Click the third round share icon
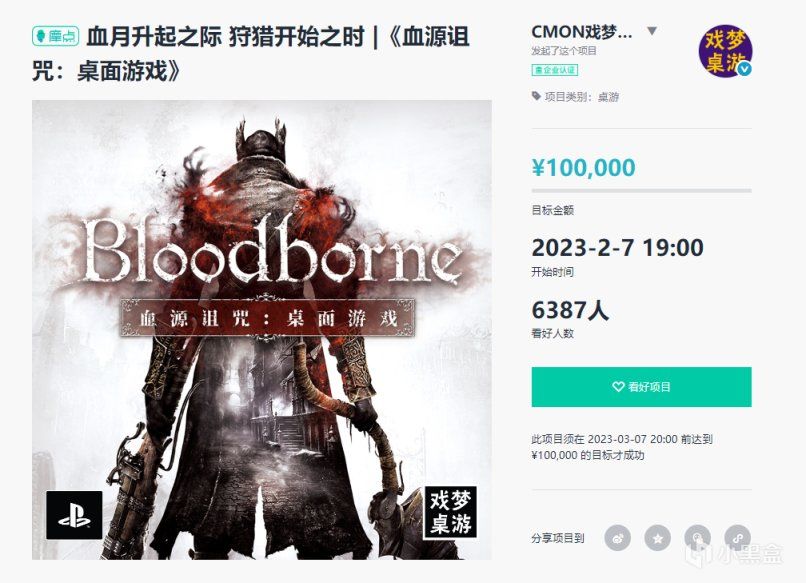This screenshot has height=583, width=806. point(698,536)
